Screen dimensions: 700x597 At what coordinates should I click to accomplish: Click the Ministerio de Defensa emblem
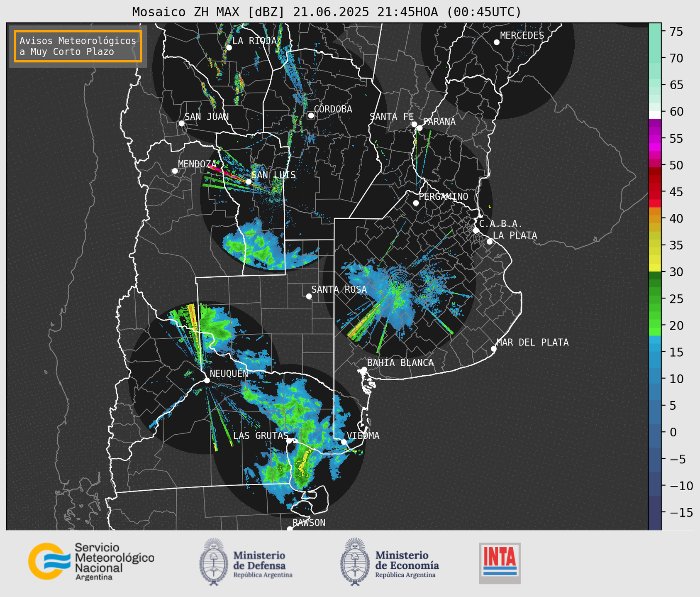214,562
